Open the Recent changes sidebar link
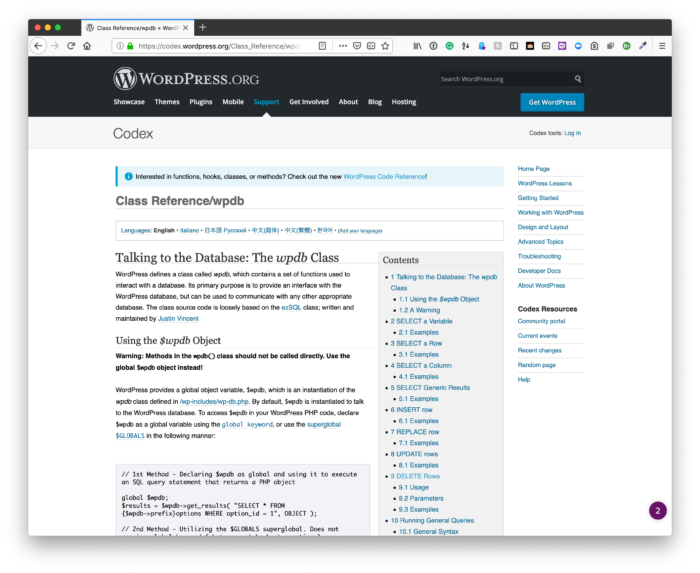 539,350
